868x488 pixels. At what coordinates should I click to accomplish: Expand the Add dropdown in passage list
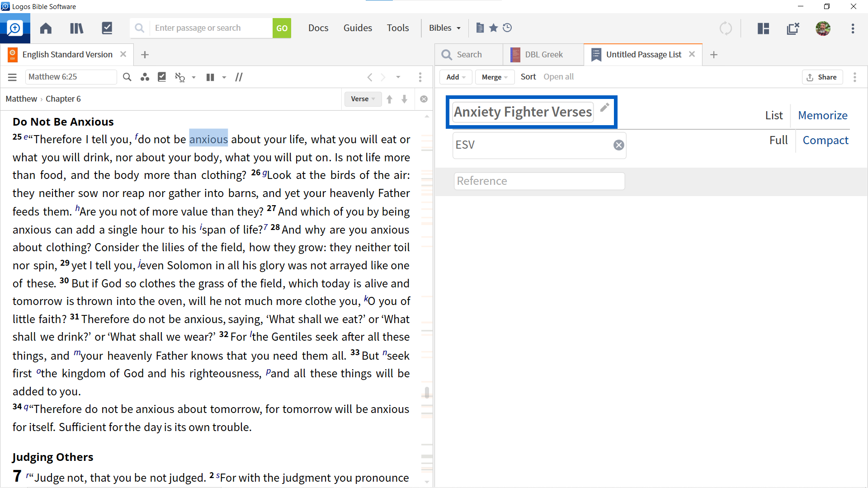(x=455, y=77)
